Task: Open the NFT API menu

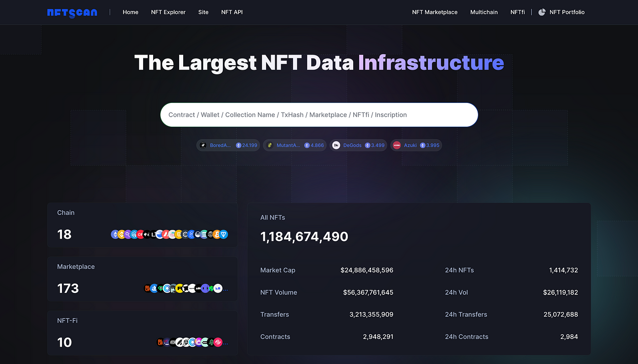Action: pyautogui.click(x=232, y=12)
